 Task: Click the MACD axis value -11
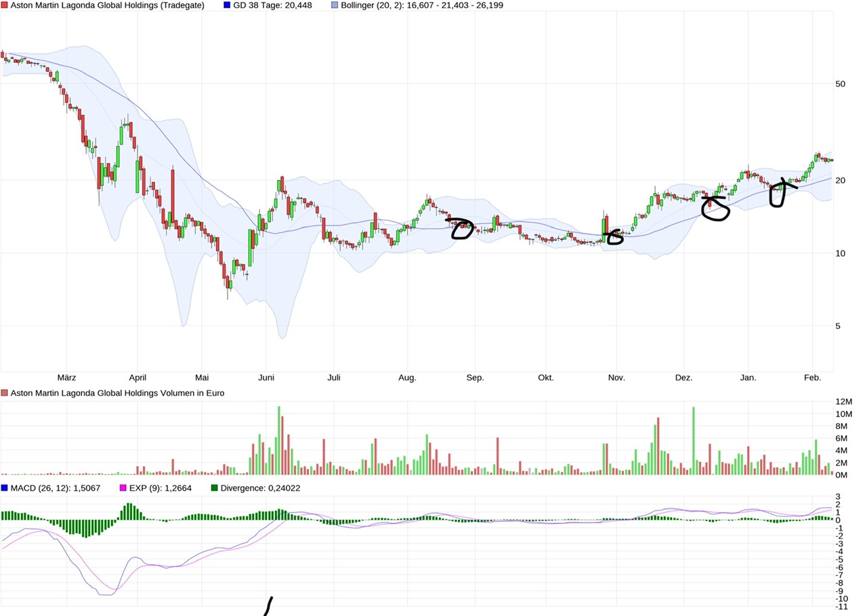point(841,607)
